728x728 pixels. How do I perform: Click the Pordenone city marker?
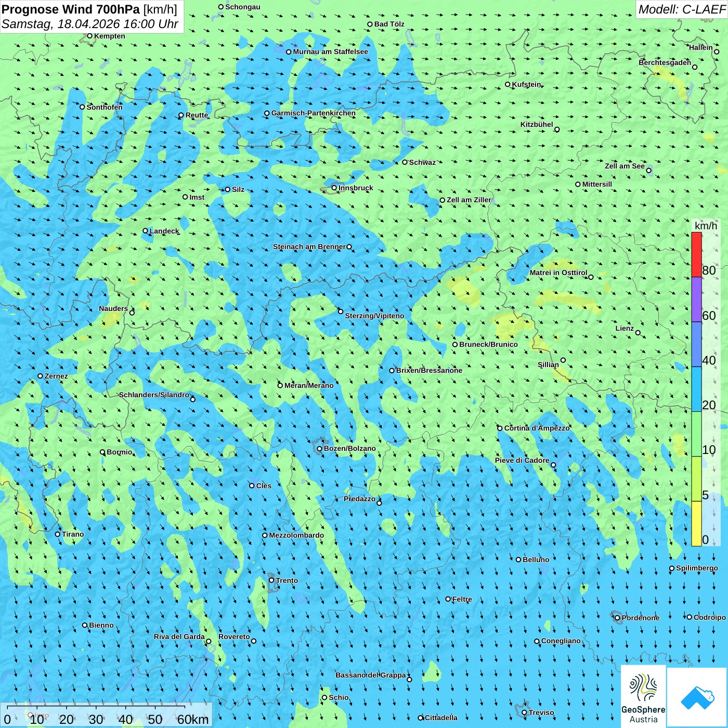point(618,618)
